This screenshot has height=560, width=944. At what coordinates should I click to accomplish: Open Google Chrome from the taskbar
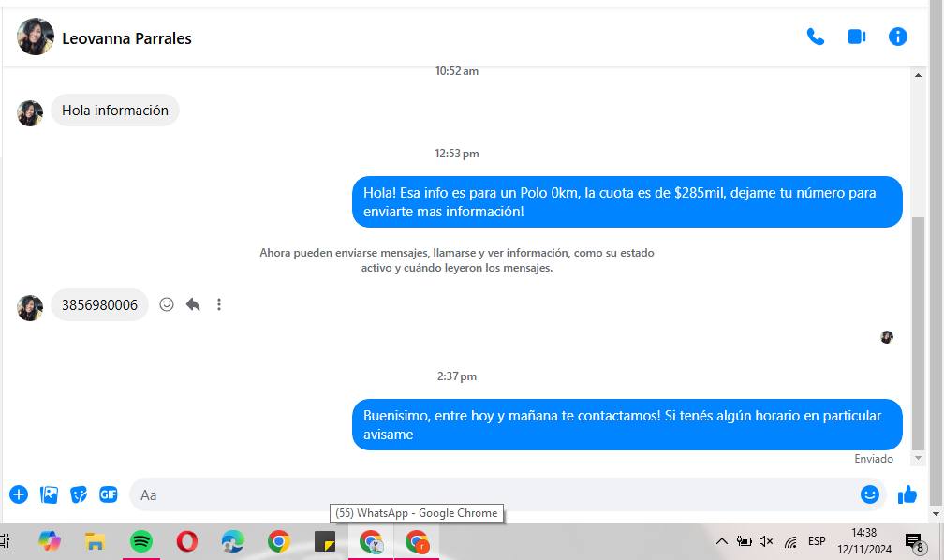click(279, 541)
